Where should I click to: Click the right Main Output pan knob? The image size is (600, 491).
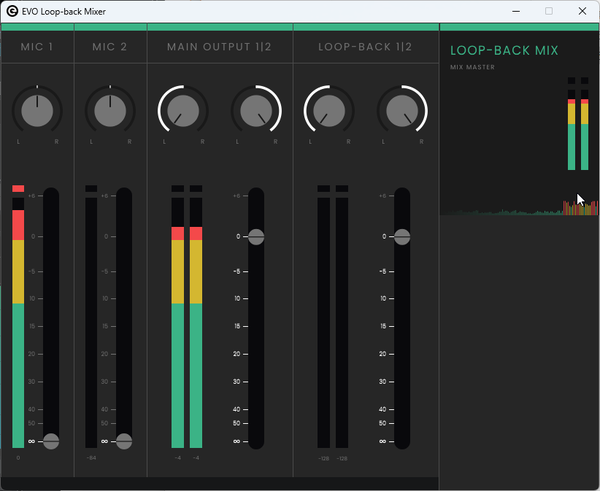[256, 110]
